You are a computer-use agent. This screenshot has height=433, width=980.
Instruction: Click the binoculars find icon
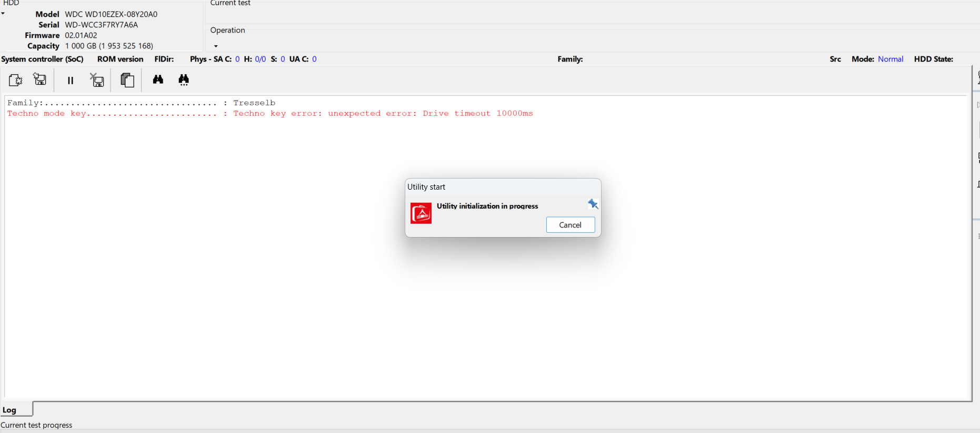pyautogui.click(x=158, y=80)
